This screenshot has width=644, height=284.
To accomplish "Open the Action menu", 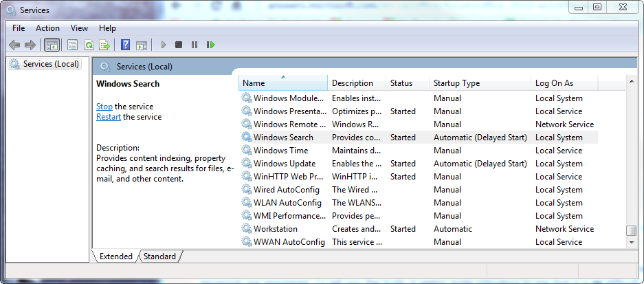I will pos(47,28).
